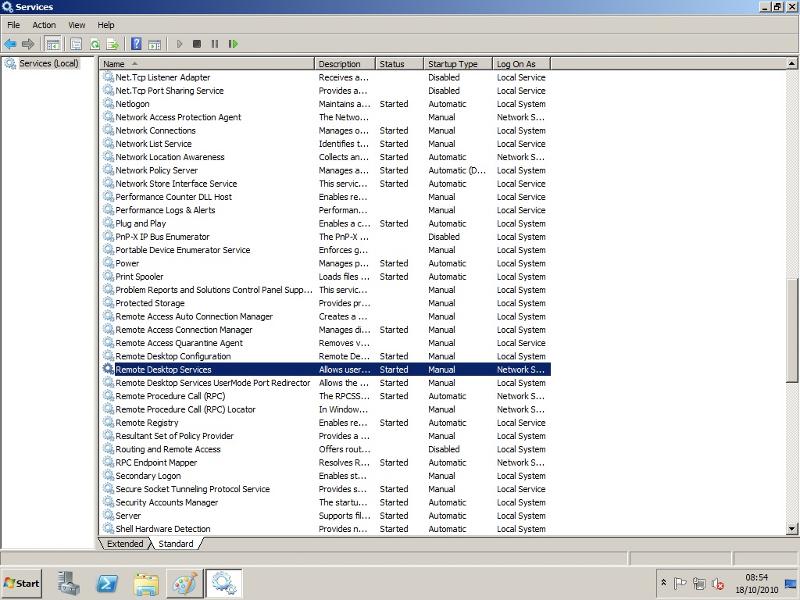Select the RPC Endpoint Mapper service
The height and width of the screenshot is (600, 800).
pos(325,462)
